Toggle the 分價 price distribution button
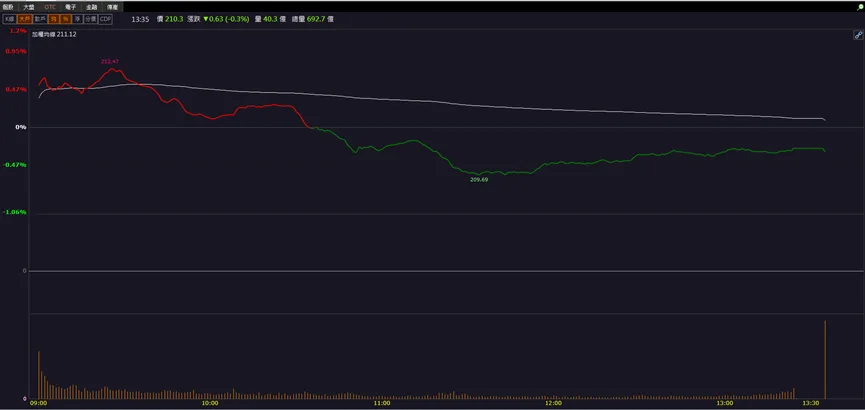The height and width of the screenshot is (410, 865). coord(90,19)
